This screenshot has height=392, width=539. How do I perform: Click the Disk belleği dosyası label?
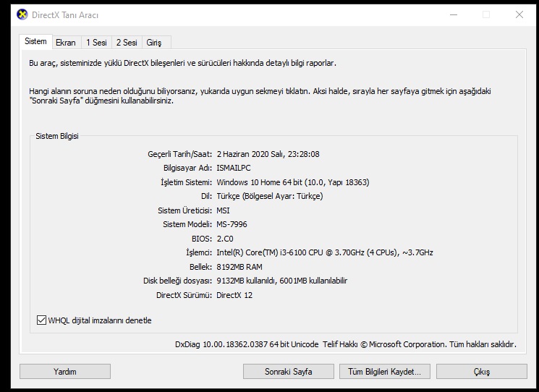[178, 281]
